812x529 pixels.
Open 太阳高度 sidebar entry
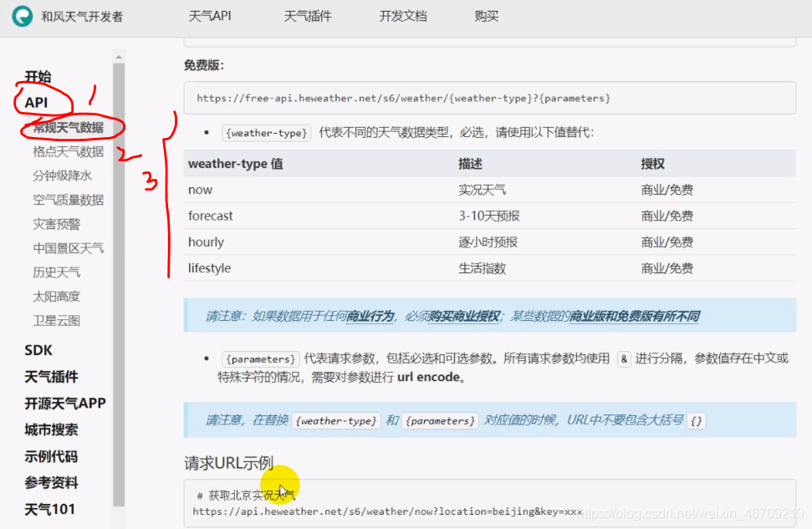point(56,297)
